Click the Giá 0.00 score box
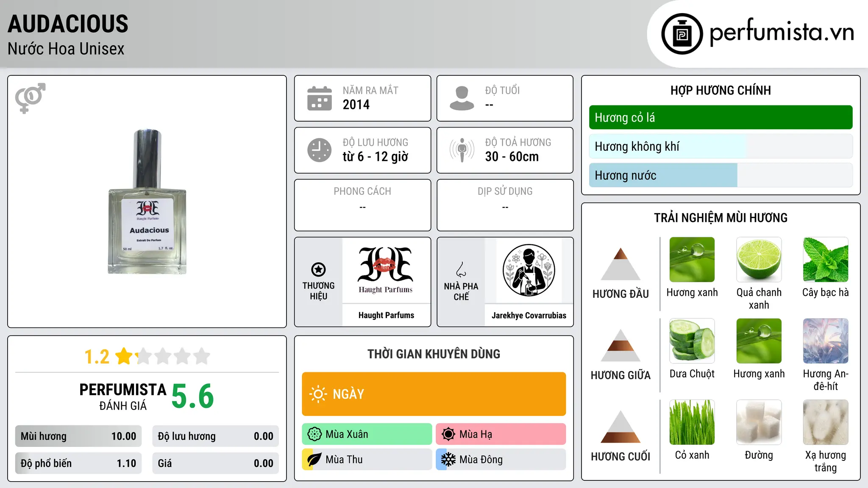The image size is (868, 488). (215, 463)
